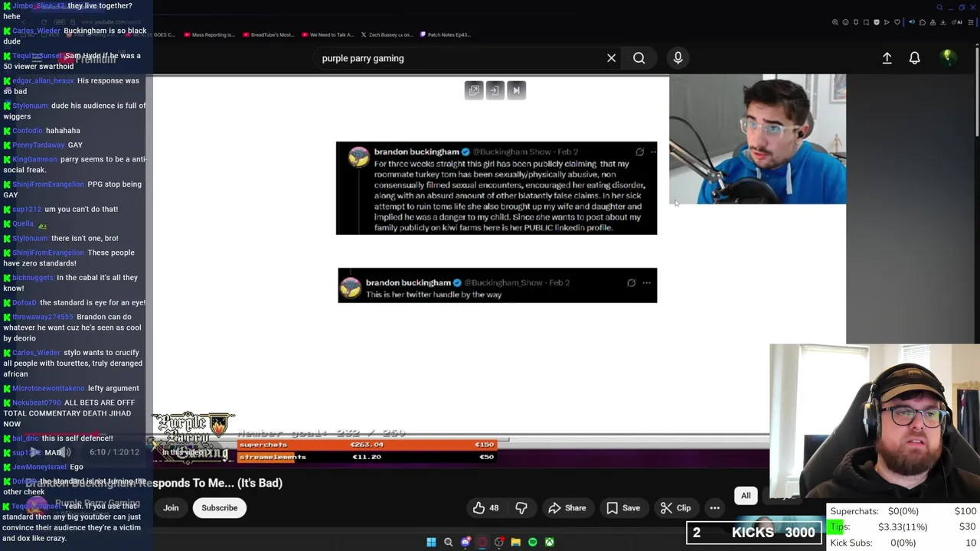Viewport: 980px width, 551px height.
Task: Join the channel membership
Action: click(171, 508)
